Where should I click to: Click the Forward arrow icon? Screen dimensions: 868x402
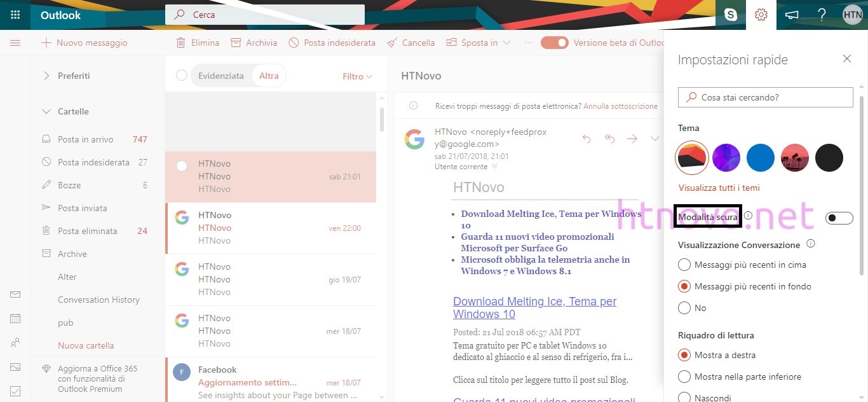(x=632, y=138)
